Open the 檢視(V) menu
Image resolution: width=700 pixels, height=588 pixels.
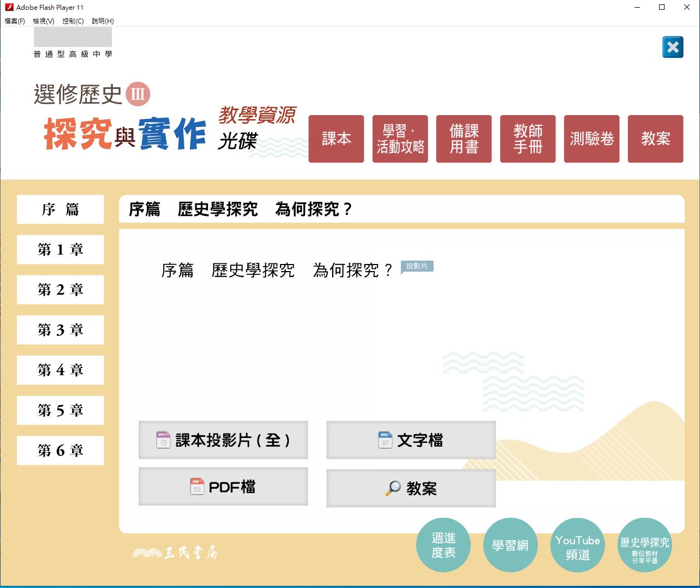pos(44,21)
